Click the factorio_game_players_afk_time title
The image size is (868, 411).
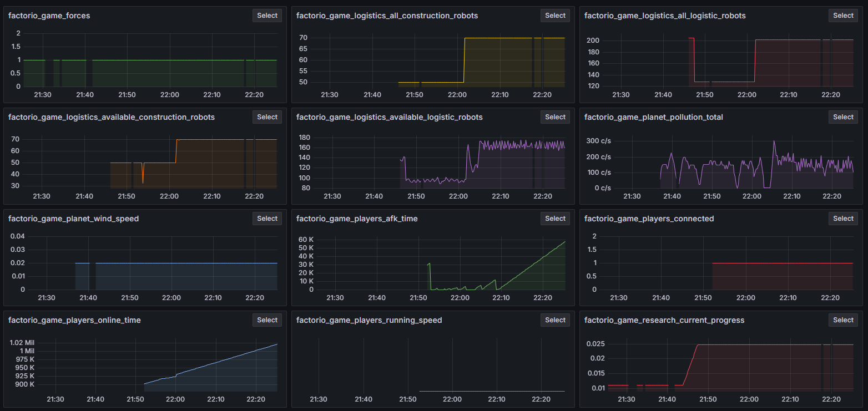357,219
